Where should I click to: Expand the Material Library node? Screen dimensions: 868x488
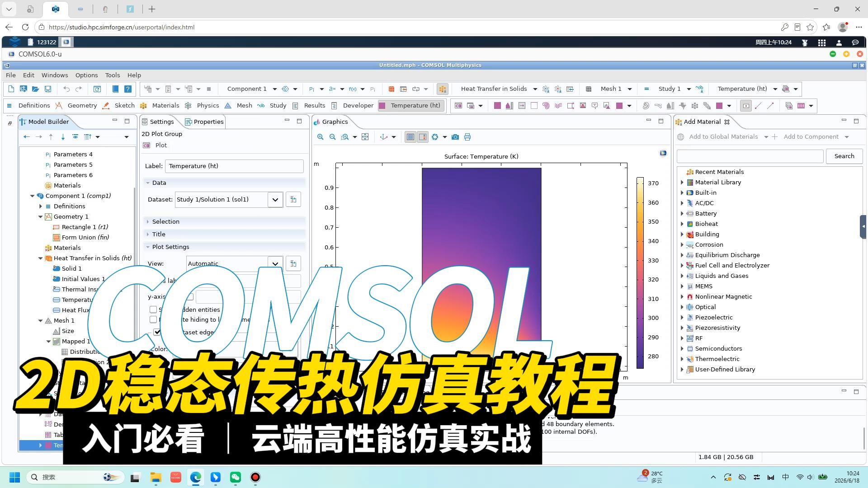coord(682,182)
